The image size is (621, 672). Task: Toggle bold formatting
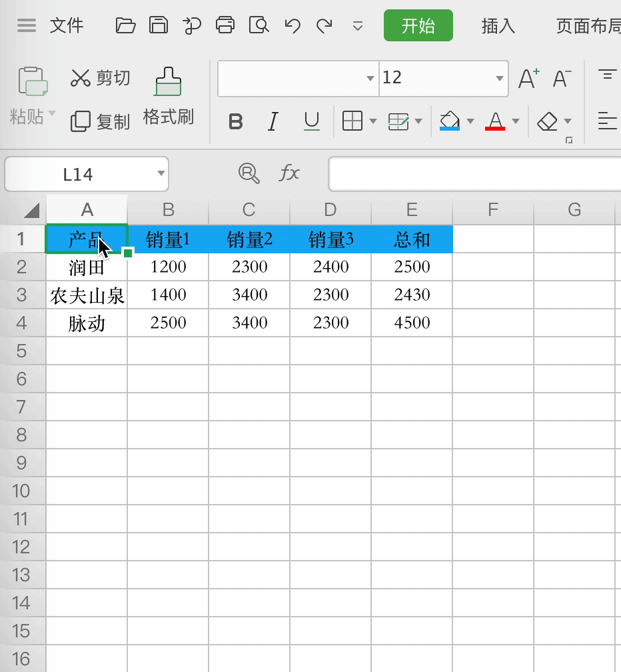coord(236,122)
